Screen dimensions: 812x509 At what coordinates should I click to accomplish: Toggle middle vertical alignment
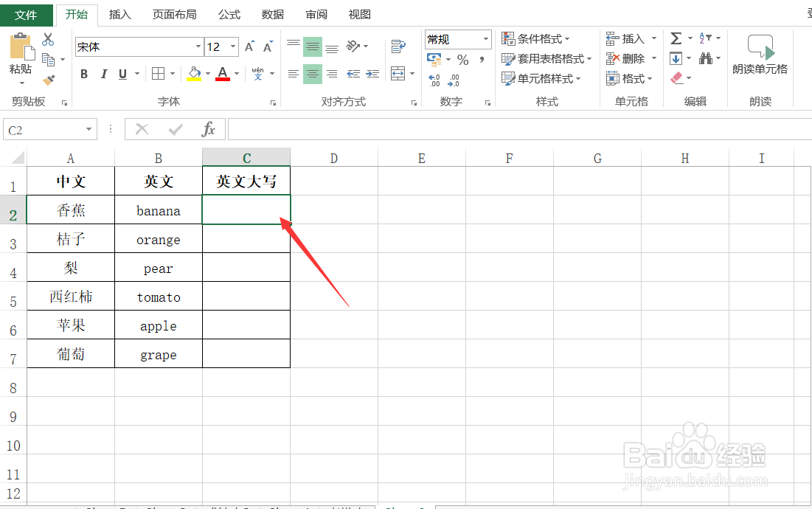click(x=313, y=46)
